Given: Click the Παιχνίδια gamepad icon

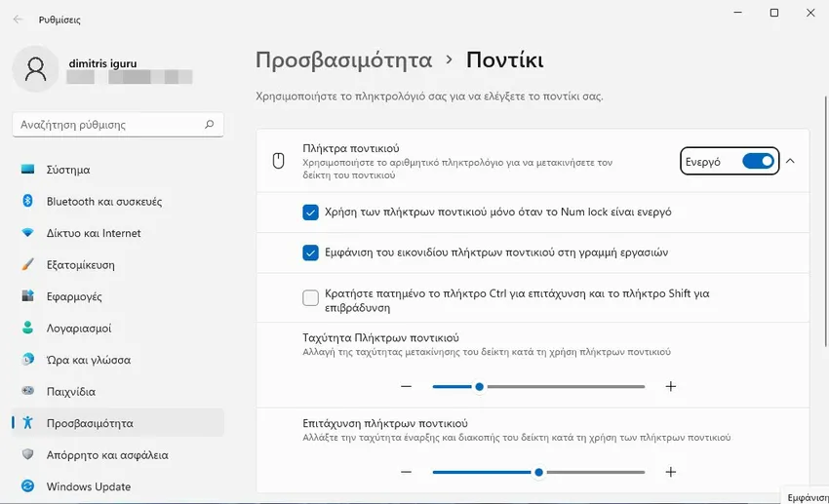Looking at the screenshot, I should click(27, 391).
